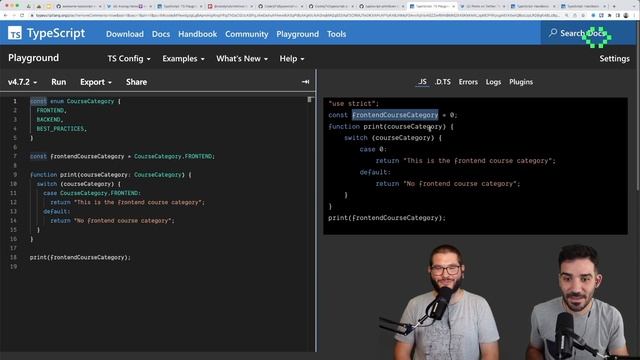Click the editor minimap scroll indicator
Viewport: 640px width, 360px height.
click(x=310, y=100)
